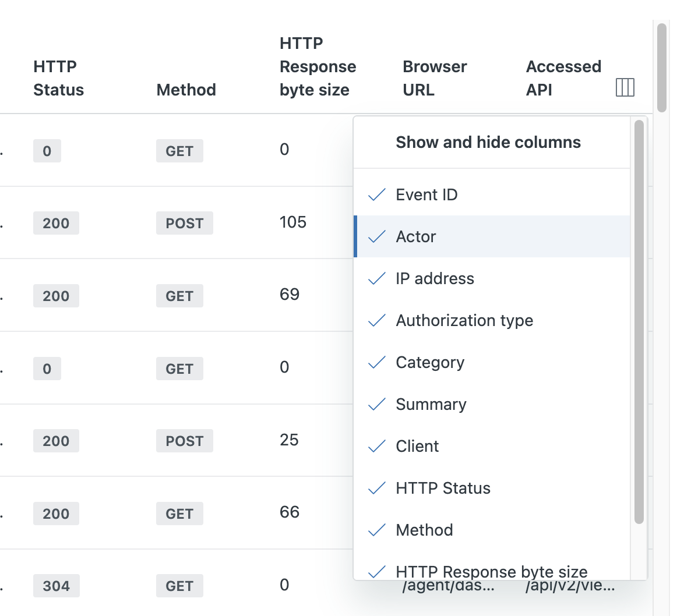Click the 304 status badge
Image resolution: width=684 pixels, height=616 pixels.
click(x=56, y=586)
